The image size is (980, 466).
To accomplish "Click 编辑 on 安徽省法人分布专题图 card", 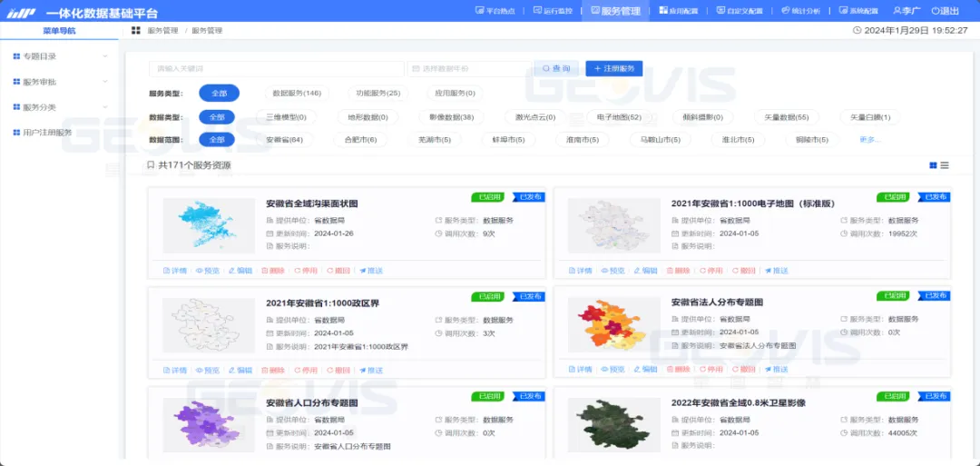I will (645, 370).
